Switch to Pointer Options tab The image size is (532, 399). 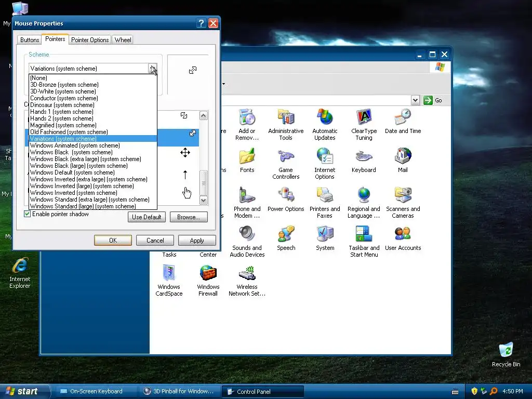coord(90,40)
